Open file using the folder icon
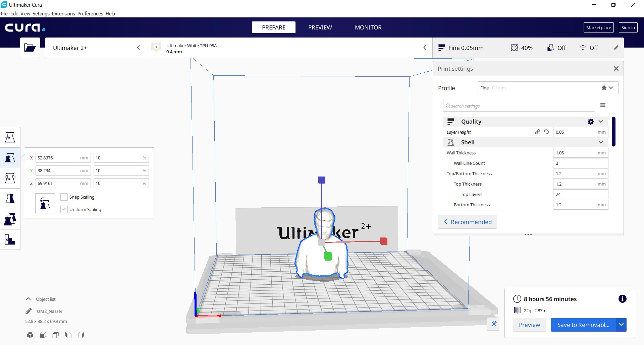The height and width of the screenshot is (345, 644). tap(30, 48)
